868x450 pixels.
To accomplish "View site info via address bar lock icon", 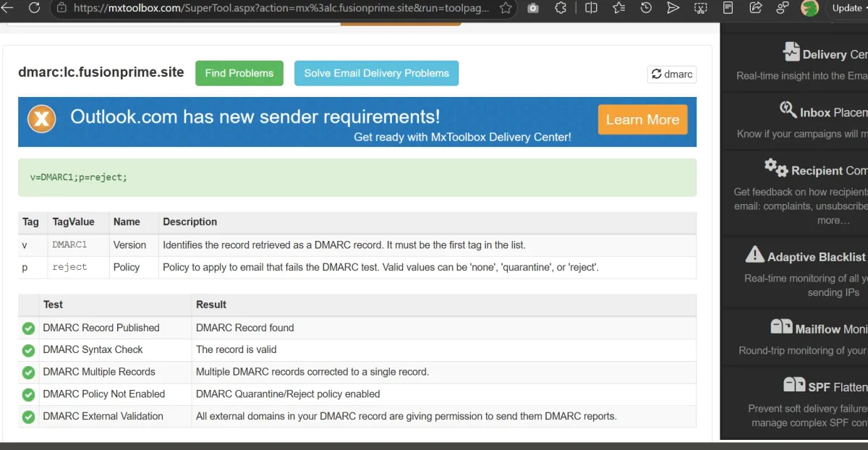I will pyautogui.click(x=61, y=8).
